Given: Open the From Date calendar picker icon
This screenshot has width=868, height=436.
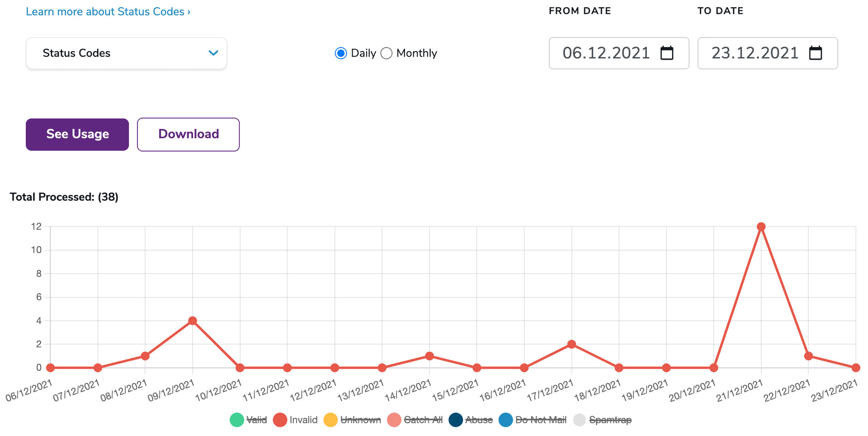Looking at the screenshot, I should point(667,53).
